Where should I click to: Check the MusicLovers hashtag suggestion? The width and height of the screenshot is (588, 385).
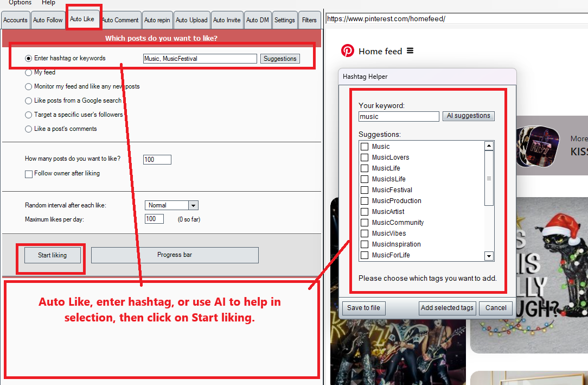[x=364, y=157]
